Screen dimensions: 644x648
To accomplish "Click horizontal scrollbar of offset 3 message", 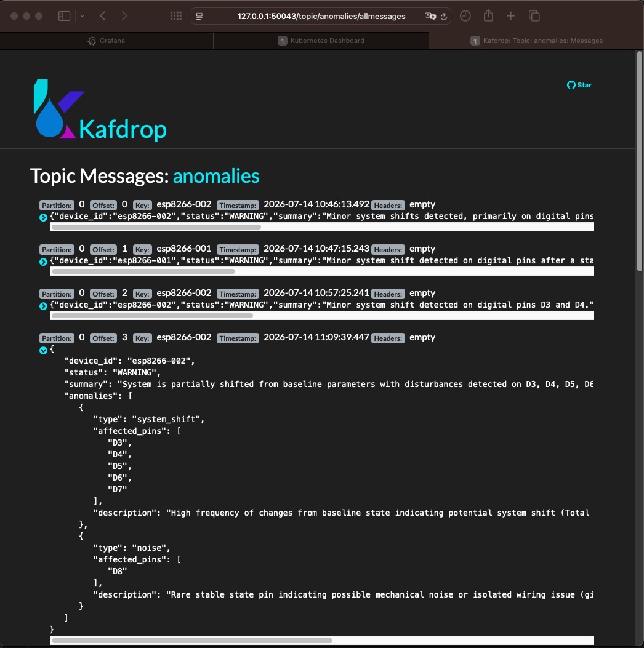I will click(x=192, y=641).
